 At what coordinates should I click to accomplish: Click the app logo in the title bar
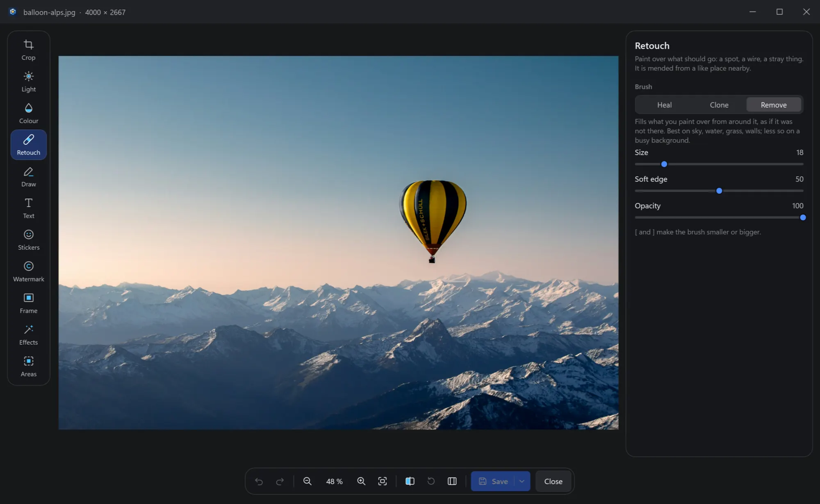tap(13, 11)
